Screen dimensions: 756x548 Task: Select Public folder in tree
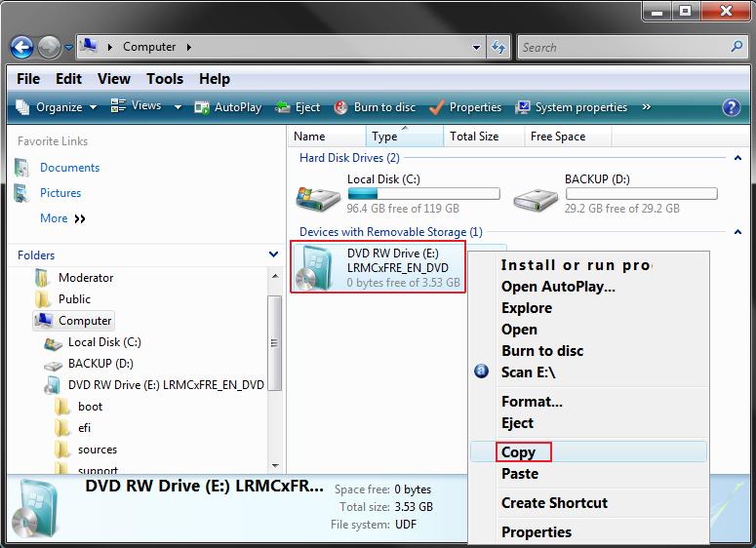[x=74, y=299]
